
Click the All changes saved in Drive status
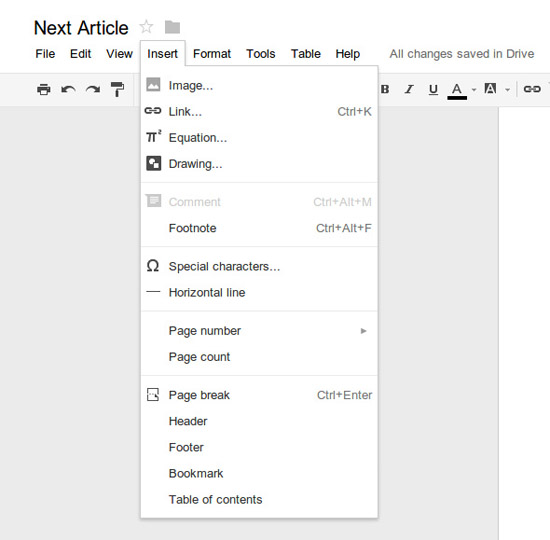pyautogui.click(x=462, y=54)
